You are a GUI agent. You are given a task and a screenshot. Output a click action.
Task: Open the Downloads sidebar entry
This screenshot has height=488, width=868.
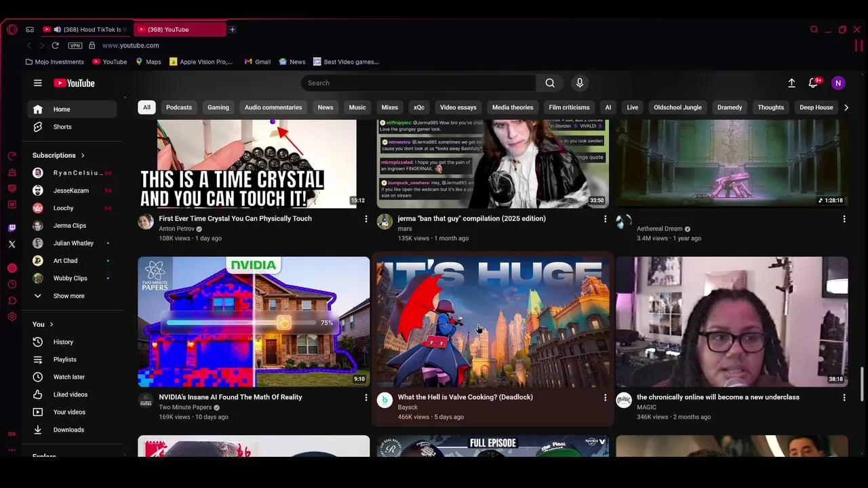(72, 430)
